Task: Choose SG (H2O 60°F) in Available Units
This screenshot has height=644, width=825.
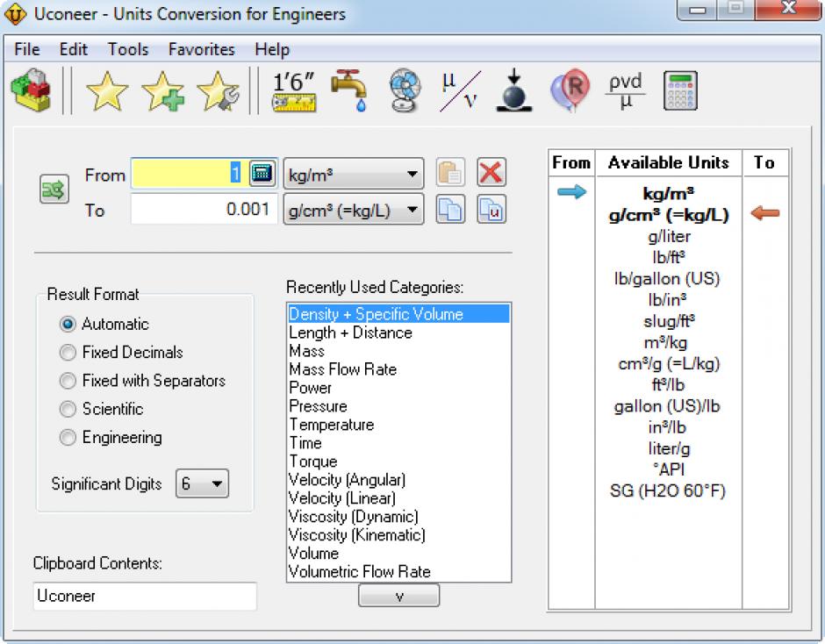Action: coord(668,490)
